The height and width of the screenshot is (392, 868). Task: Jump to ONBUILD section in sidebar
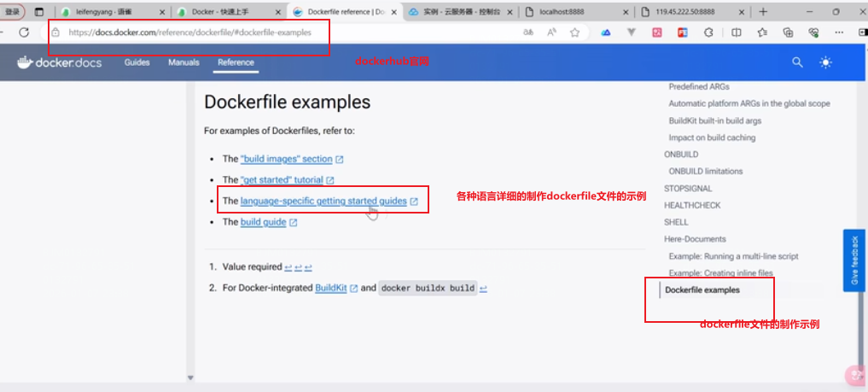point(681,155)
